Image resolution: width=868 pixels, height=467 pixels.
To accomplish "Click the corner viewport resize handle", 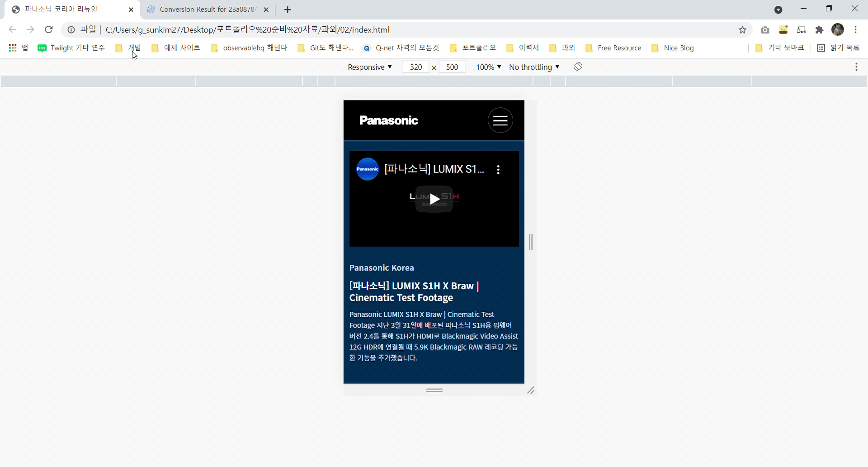I will tap(531, 390).
